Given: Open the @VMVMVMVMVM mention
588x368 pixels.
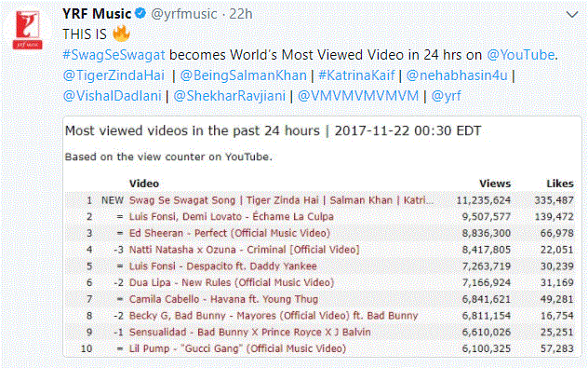Looking at the screenshot, I should (x=358, y=96).
